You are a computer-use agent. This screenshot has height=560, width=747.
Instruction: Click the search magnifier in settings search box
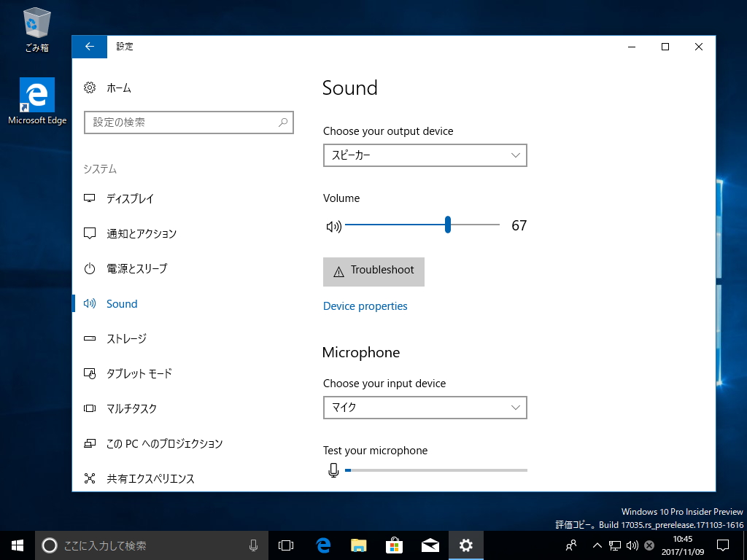click(283, 122)
